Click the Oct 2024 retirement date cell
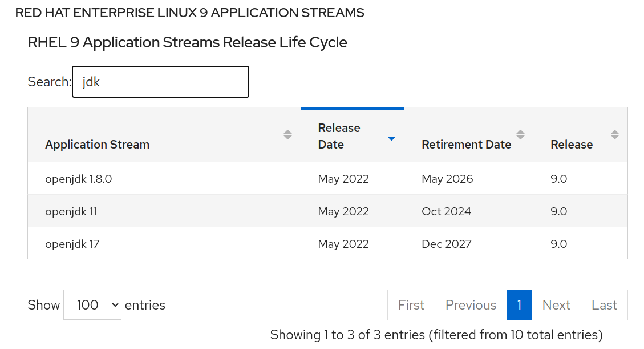Viewport: 644px width, 349px height. point(447,211)
